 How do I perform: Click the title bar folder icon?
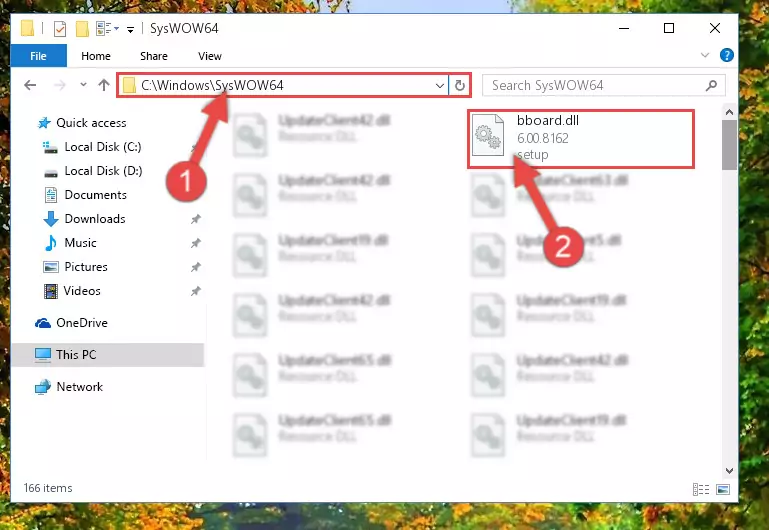27,28
